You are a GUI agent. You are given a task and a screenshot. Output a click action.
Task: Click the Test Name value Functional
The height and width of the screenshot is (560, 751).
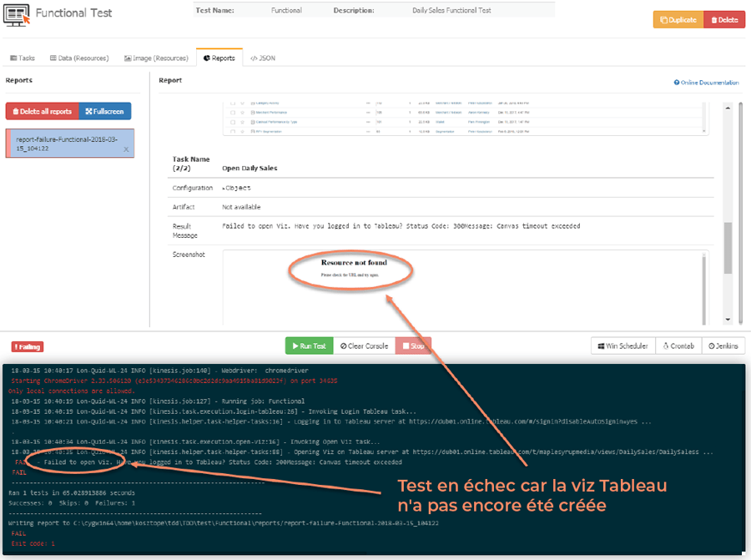(x=286, y=10)
